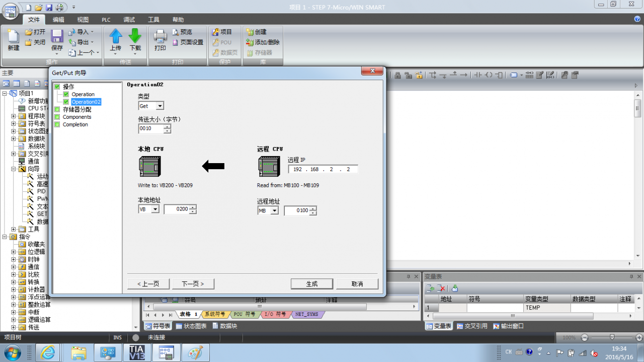The width and height of the screenshot is (644, 362).
Task: Click the local address 0200 field
Action: point(177,209)
